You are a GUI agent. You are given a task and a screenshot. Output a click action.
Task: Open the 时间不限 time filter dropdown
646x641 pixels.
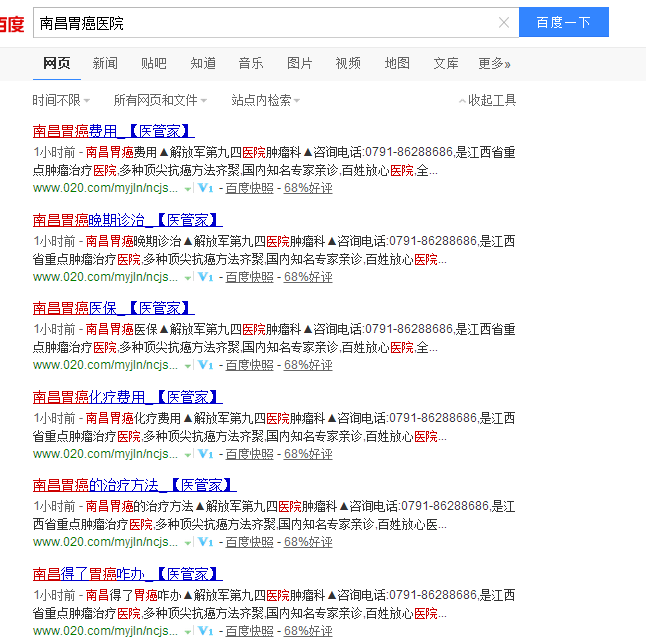point(61,100)
